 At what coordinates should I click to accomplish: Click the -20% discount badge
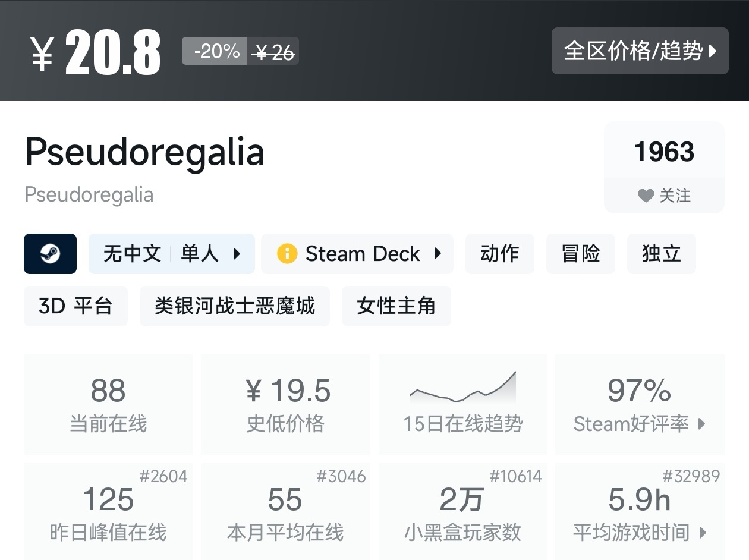pos(215,51)
